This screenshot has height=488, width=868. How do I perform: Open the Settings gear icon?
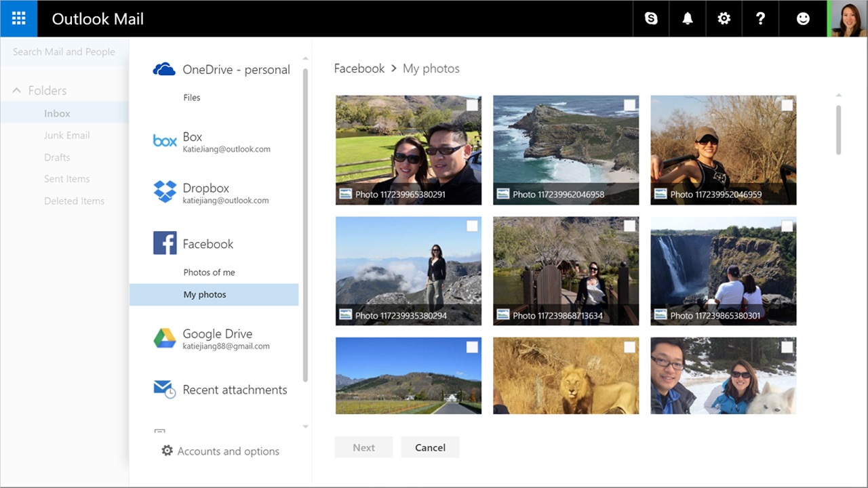(724, 18)
